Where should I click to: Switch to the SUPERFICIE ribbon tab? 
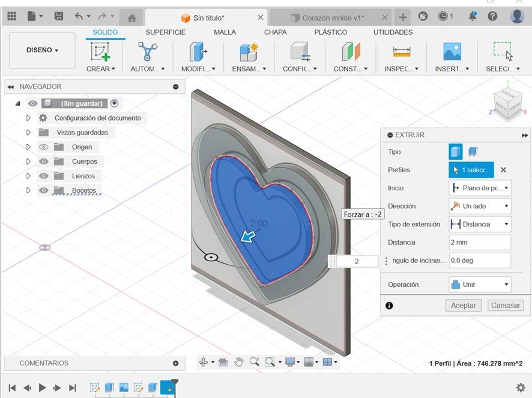pyautogui.click(x=165, y=32)
